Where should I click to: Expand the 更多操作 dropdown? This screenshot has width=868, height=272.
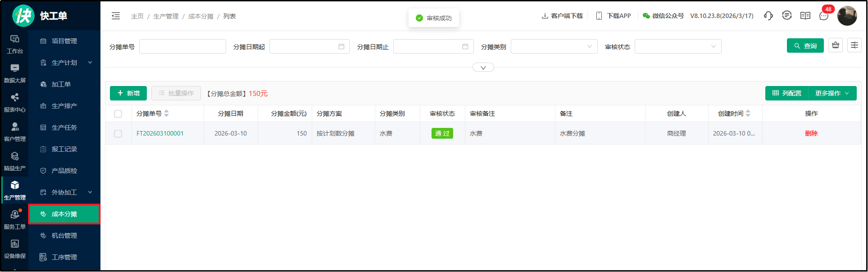[832, 93]
